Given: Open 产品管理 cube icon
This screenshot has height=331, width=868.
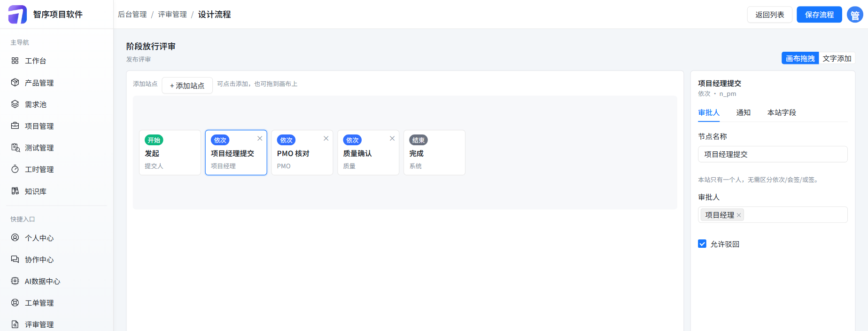Looking at the screenshot, I should point(15,82).
